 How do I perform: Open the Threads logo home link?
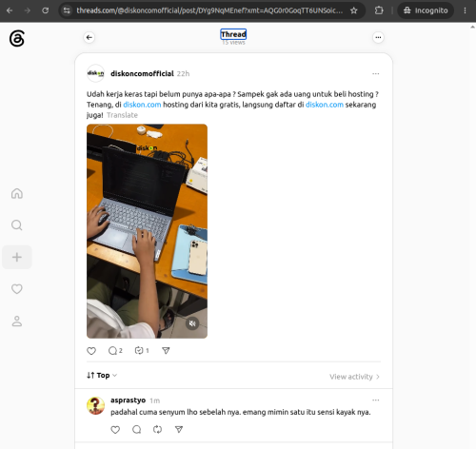(17, 38)
